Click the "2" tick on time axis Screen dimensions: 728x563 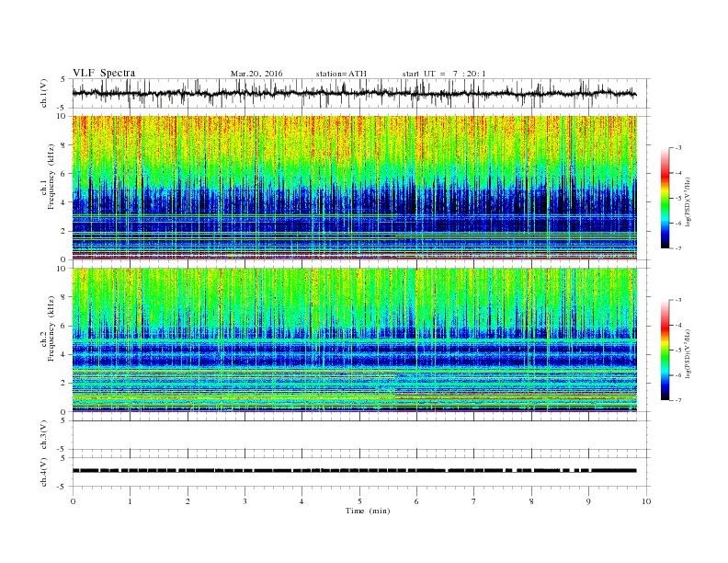(188, 501)
